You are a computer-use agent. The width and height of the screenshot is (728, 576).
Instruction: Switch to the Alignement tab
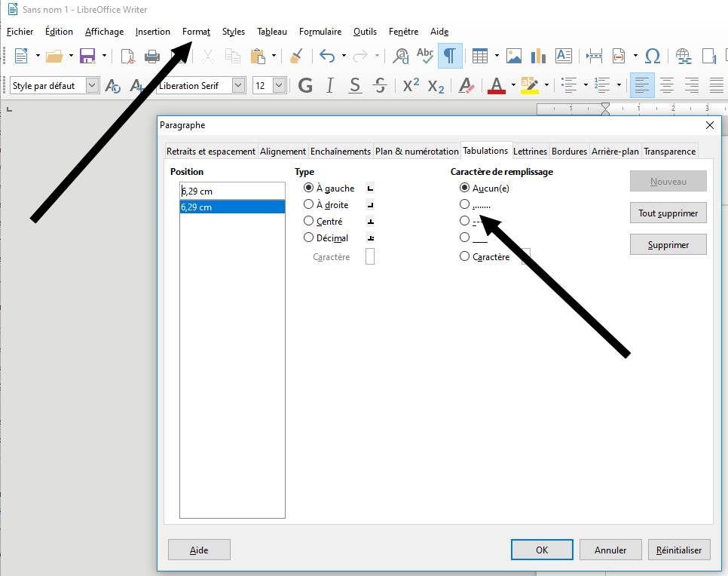coord(283,152)
